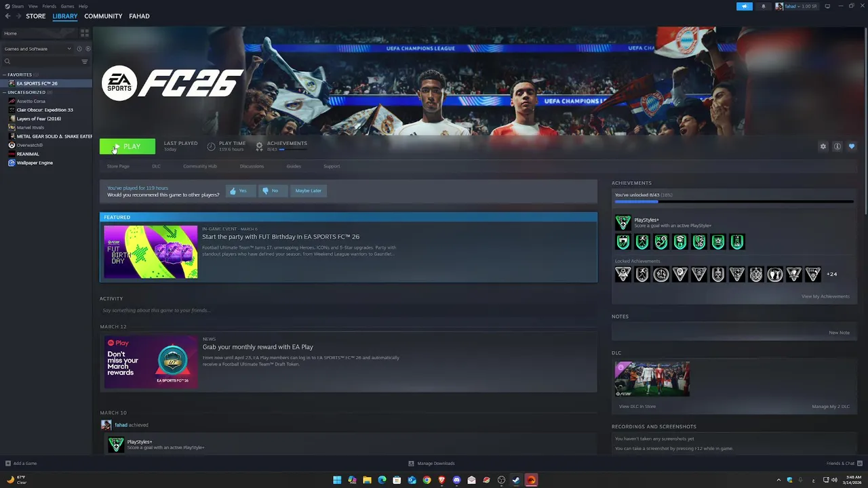
Task: Open the game's Manage settings gear icon
Action: [x=823, y=146]
